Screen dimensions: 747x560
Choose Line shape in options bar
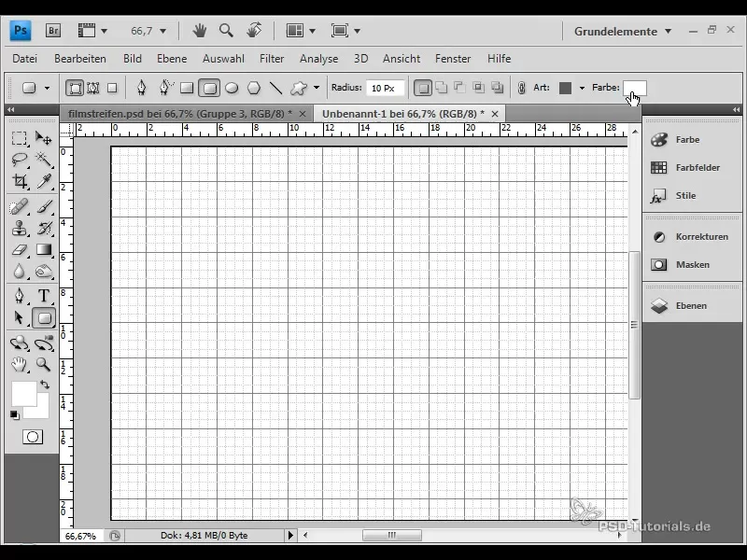pyautogui.click(x=275, y=88)
